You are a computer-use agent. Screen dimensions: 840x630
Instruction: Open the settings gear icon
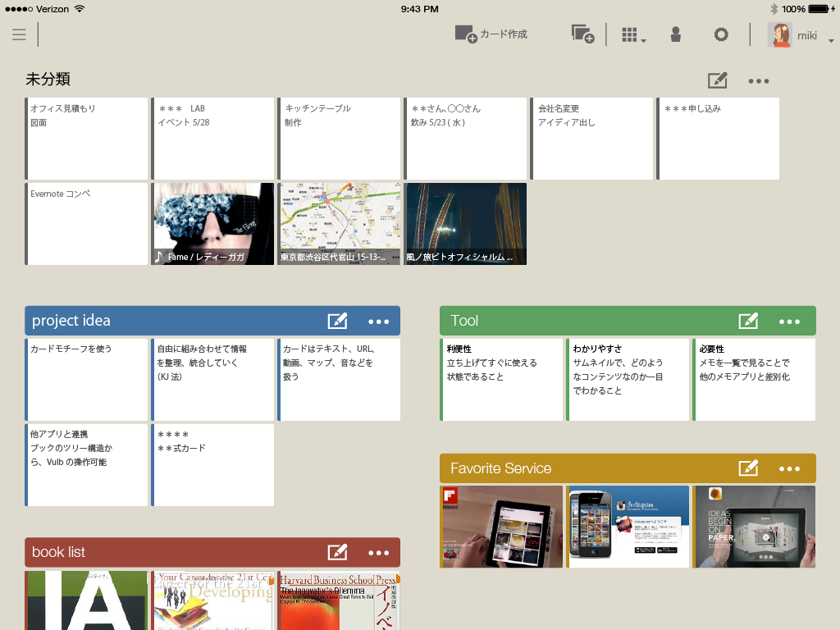[721, 34]
